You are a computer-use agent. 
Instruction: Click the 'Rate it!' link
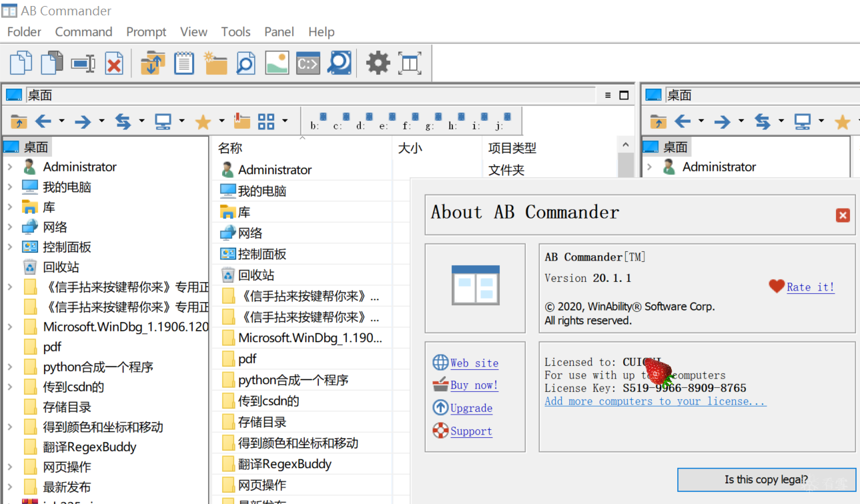pos(811,287)
